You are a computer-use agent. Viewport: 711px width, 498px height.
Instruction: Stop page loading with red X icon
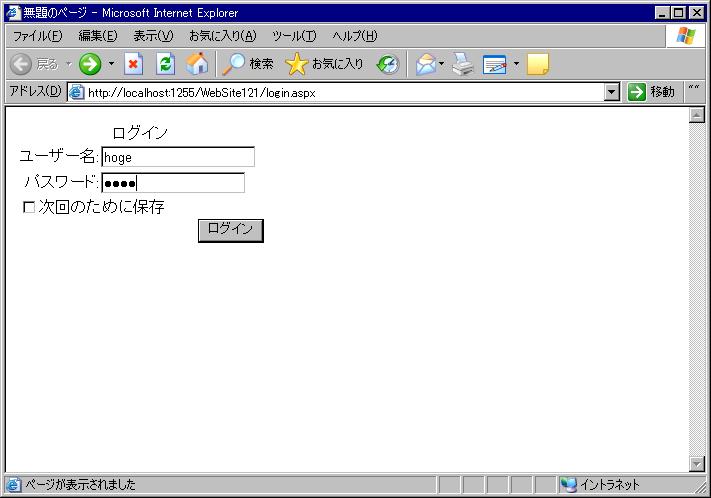coord(133,64)
